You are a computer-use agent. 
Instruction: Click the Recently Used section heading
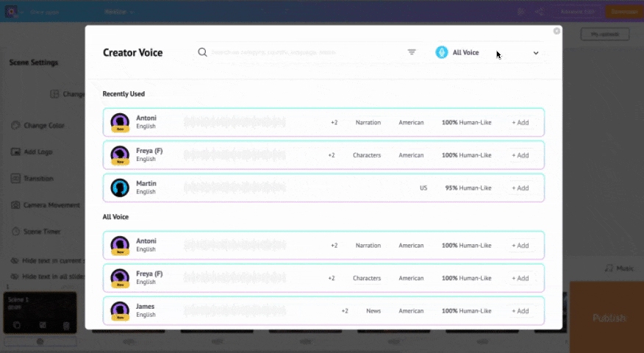(124, 93)
